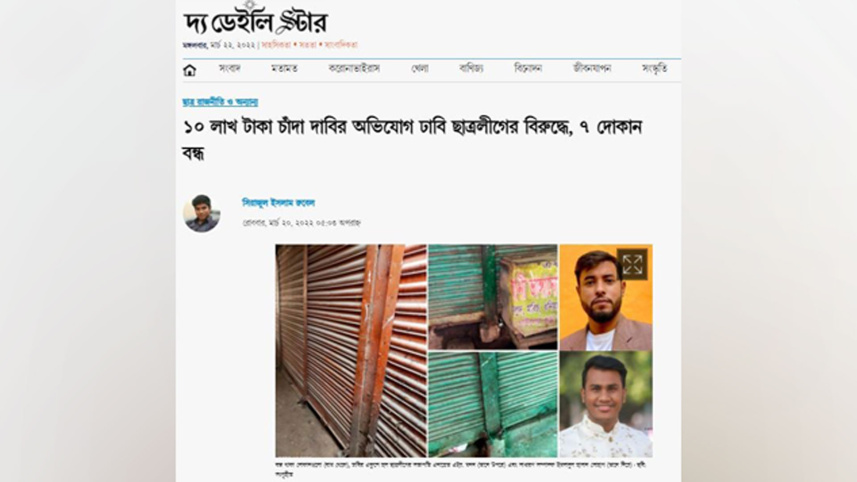Switch to the খেলা section

pos(420,68)
